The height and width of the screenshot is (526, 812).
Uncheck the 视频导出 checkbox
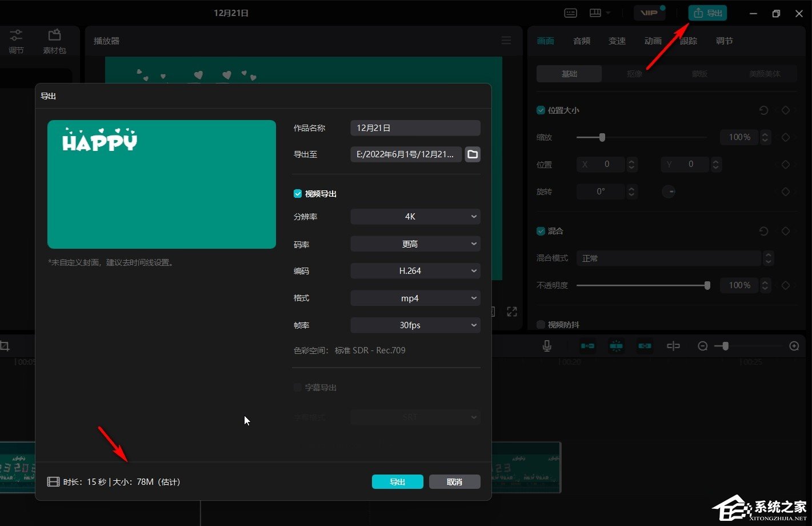(x=298, y=194)
